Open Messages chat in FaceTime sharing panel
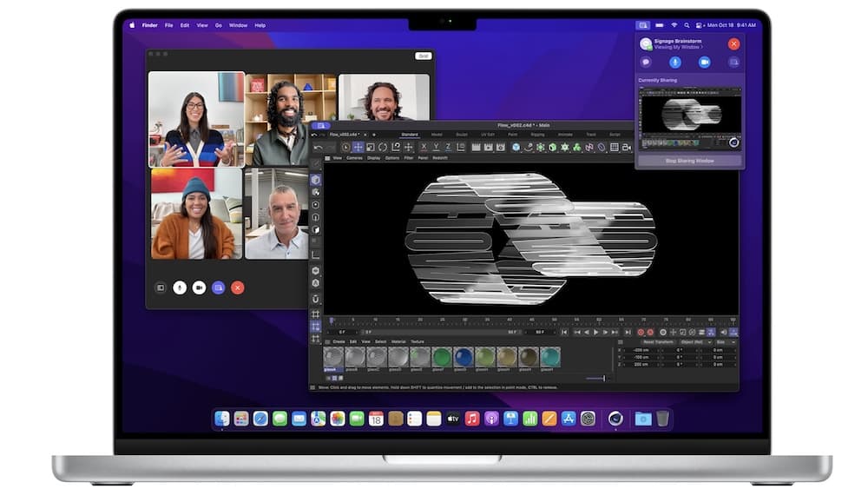 point(646,62)
